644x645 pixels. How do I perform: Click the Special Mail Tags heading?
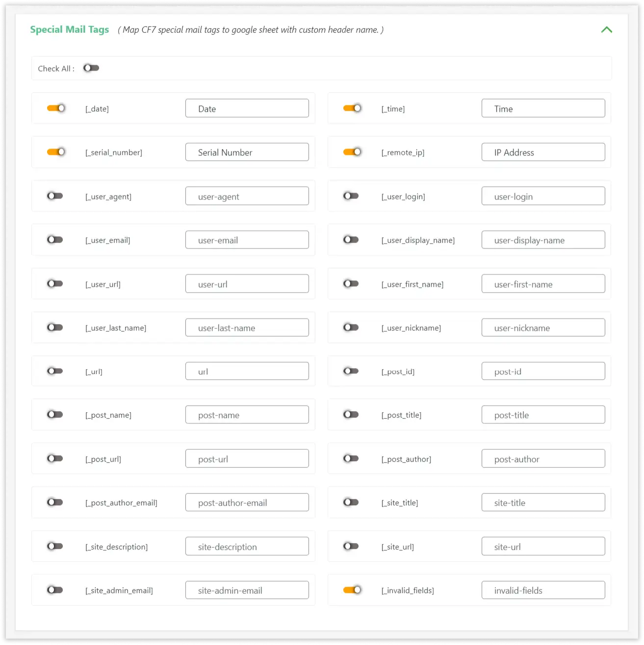tap(70, 30)
